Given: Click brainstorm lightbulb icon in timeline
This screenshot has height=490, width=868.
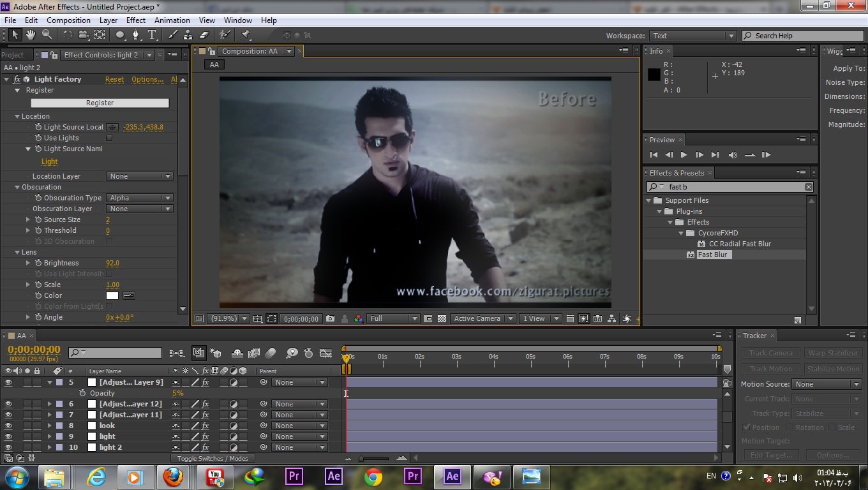Looking at the screenshot, I should pyautogui.click(x=292, y=353).
